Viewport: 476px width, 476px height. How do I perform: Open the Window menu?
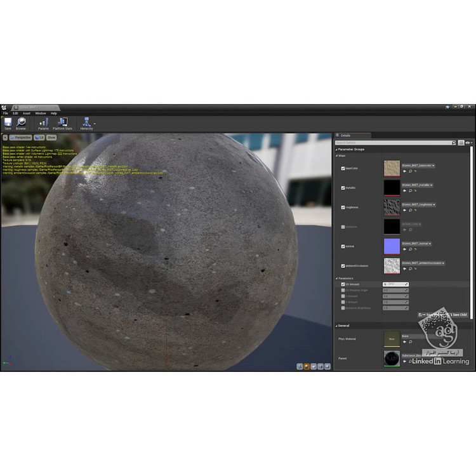pos(40,113)
